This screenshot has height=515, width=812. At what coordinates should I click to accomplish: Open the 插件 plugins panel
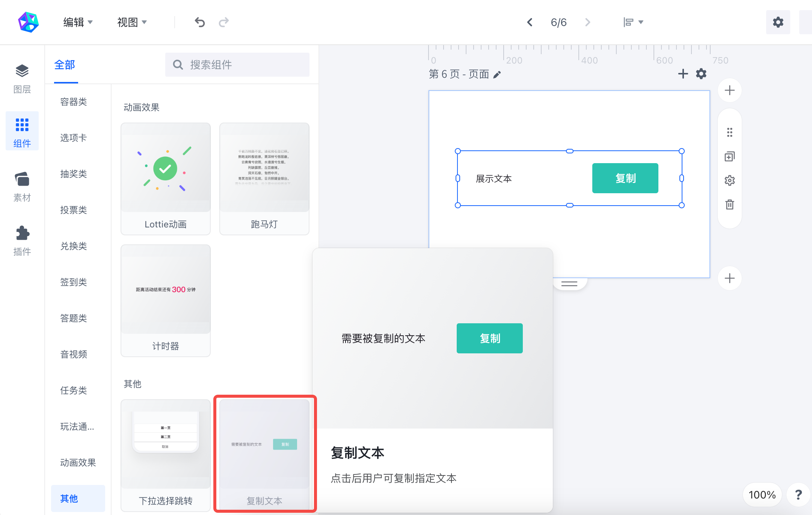[x=22, y=241]
